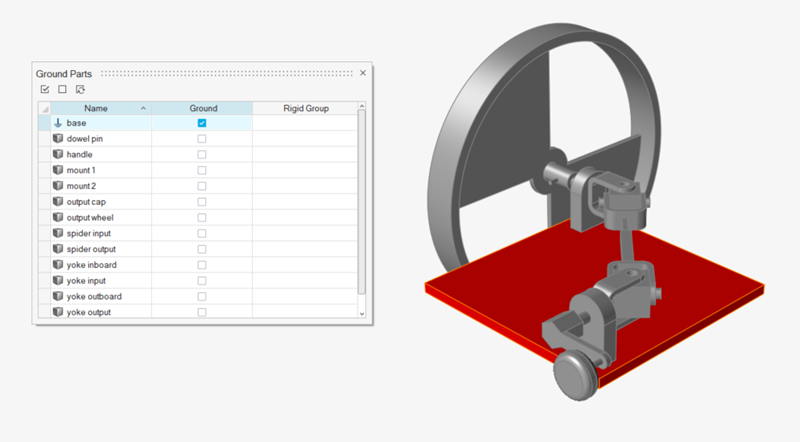Click the part icon beside yoke outboard
800x442 pixels.
[57, 297]
